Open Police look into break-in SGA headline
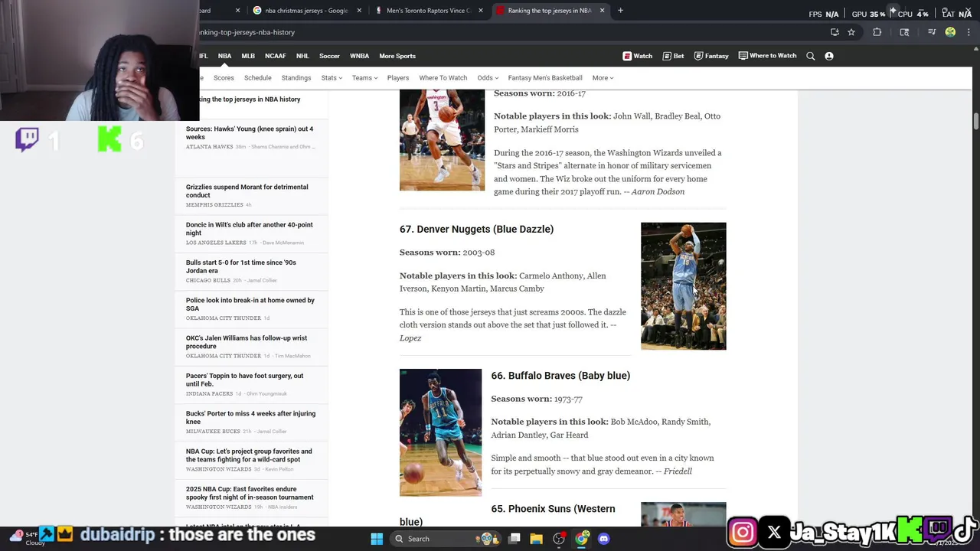 (250, 304)
